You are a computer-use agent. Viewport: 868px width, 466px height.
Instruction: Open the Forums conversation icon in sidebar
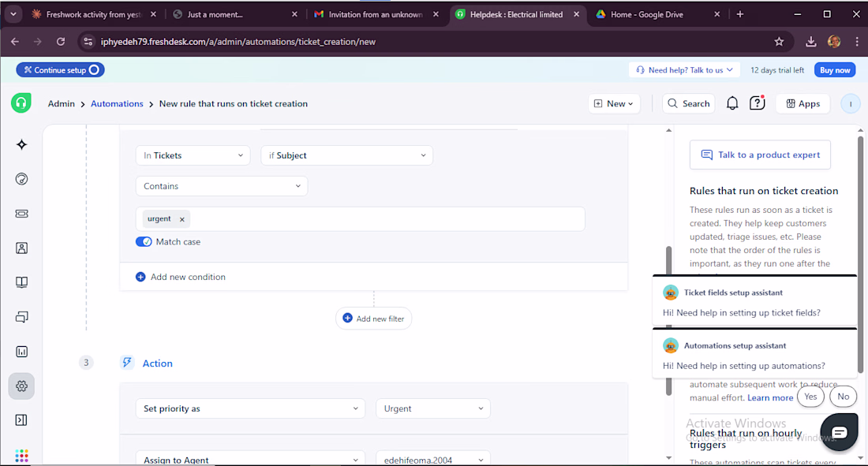21,317
